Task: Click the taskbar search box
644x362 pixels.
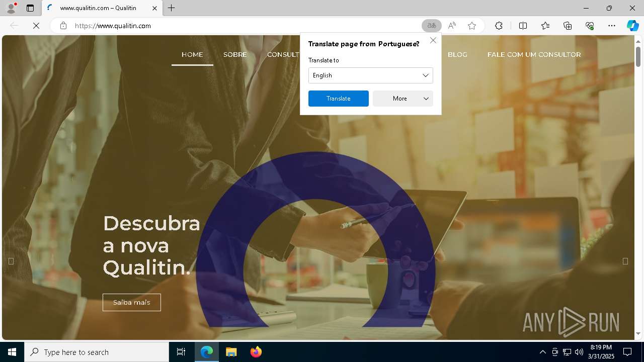Action: tap(97, 352)
